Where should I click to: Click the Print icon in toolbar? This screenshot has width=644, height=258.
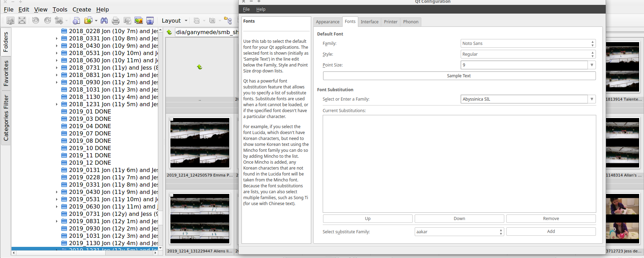(116, 21)
